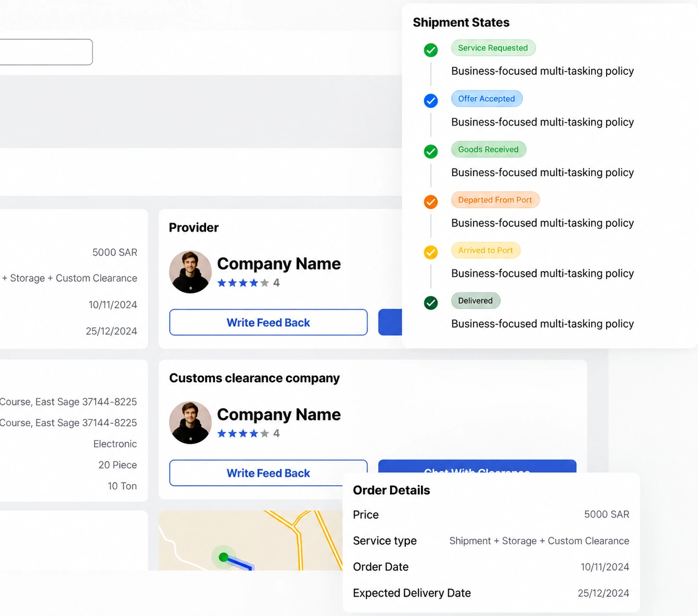Click the map preview below Customs clearance
698x616 pixels.
click(x=251, y=541)
